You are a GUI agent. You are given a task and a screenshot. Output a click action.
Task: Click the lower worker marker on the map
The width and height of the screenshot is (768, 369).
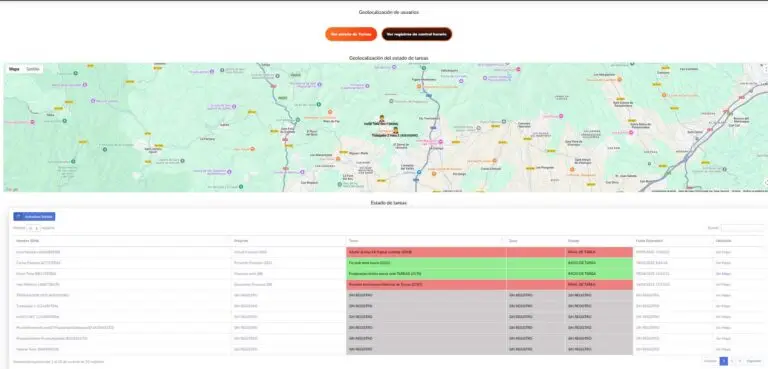395,130
